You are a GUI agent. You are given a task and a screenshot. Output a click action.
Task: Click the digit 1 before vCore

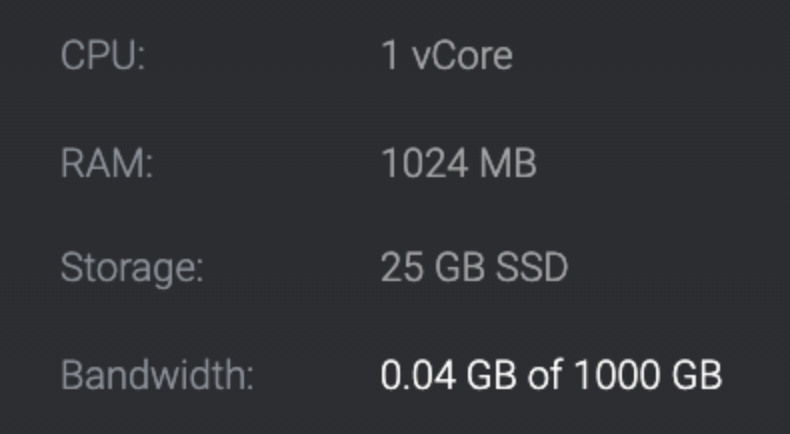[x=390, y=55]
